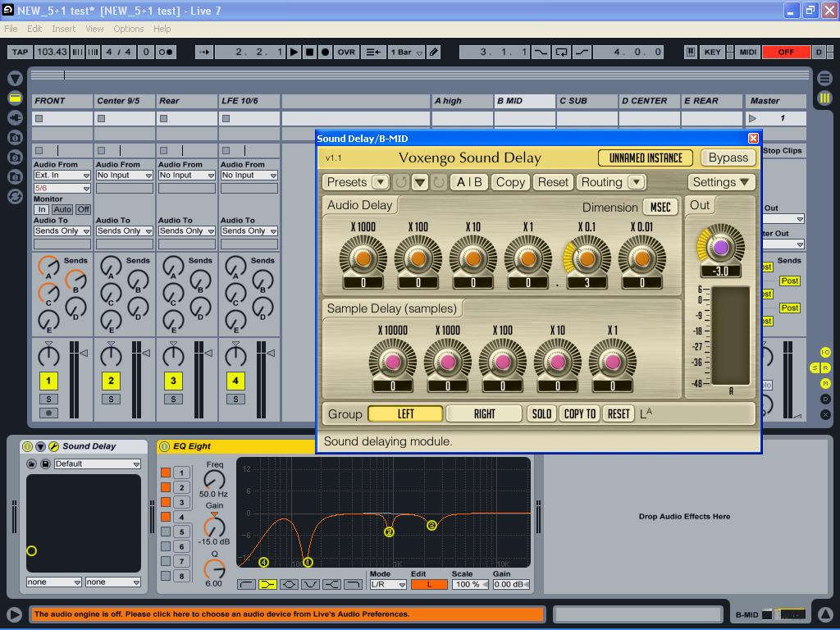
Task: Click the draw mode pencil icon
Action: coord(434,52)
